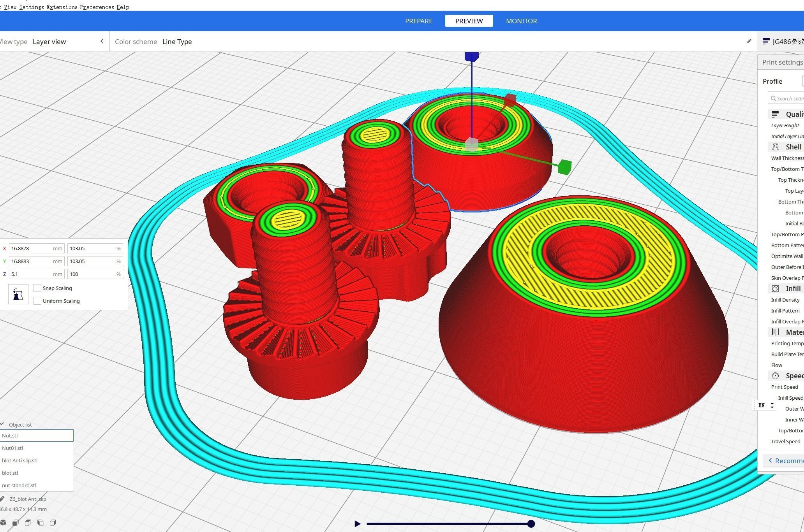Select Nut01.stl in the object list

[x=13, y=448]
